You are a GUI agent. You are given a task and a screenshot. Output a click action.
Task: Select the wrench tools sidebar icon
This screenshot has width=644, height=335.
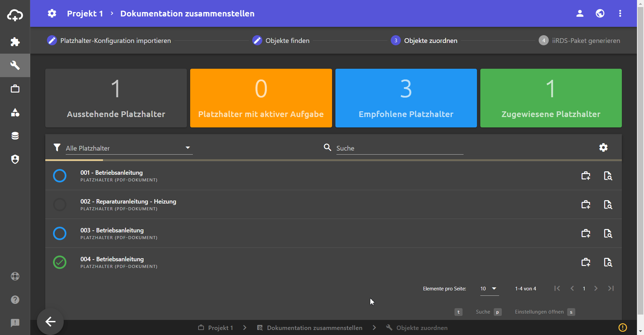[x=15, y=65]
